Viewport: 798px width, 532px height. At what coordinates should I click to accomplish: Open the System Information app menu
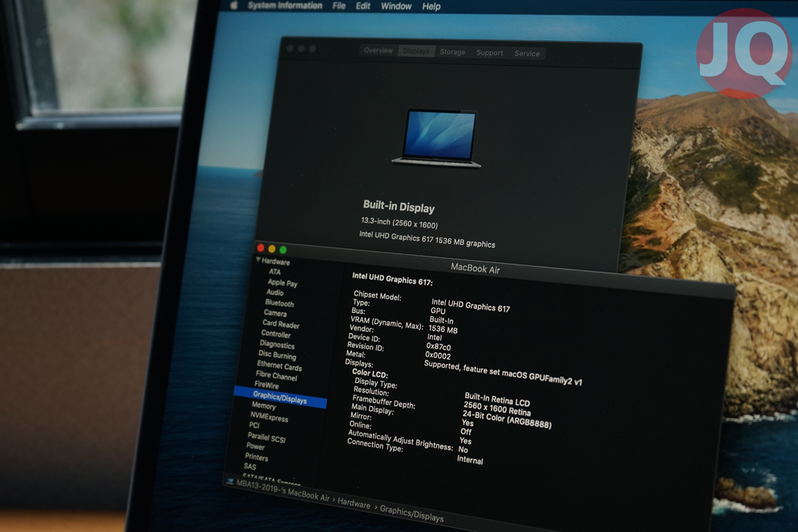[x=285, y=5]
